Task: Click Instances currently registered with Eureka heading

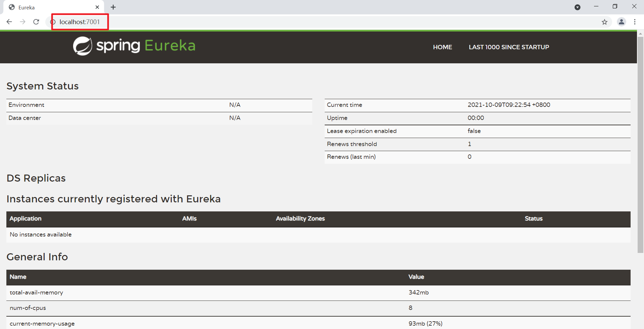Action: pyautogui.click(x=113, y=199)
